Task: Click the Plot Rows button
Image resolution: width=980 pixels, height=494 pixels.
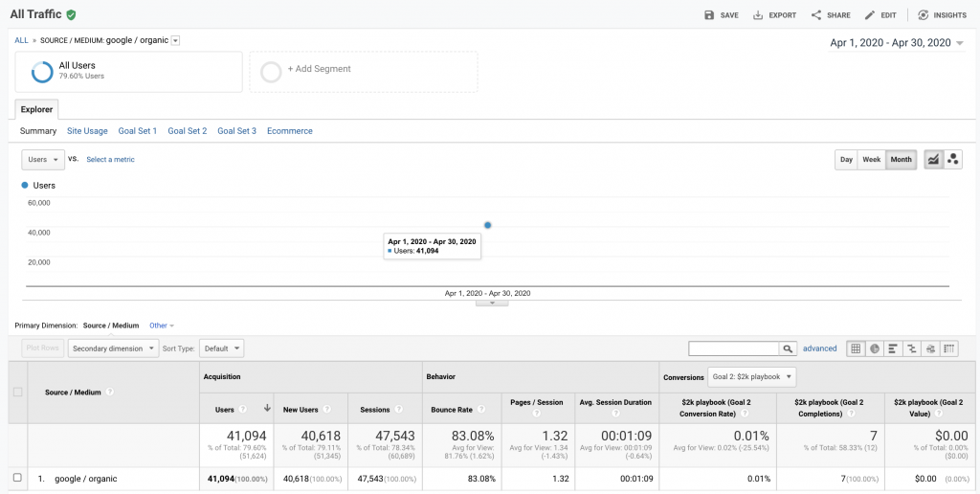Action: [x=42, y=348]
